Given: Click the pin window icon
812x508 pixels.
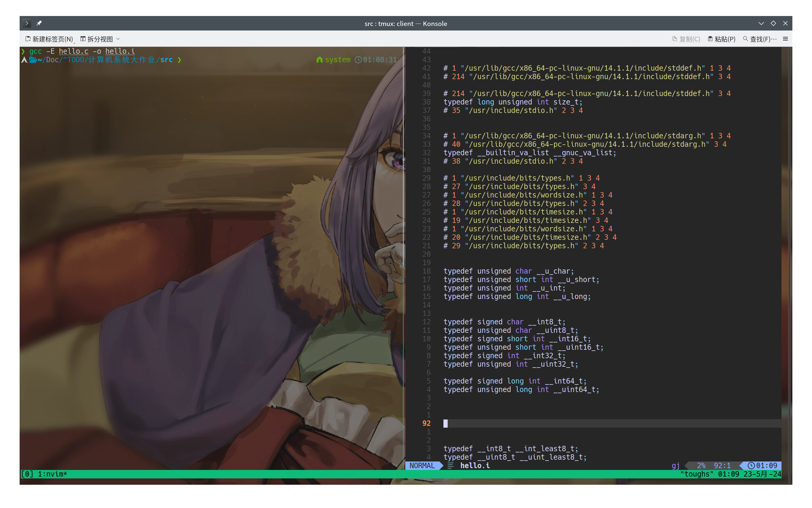Looking at the screenshot, I should [39, 23].
